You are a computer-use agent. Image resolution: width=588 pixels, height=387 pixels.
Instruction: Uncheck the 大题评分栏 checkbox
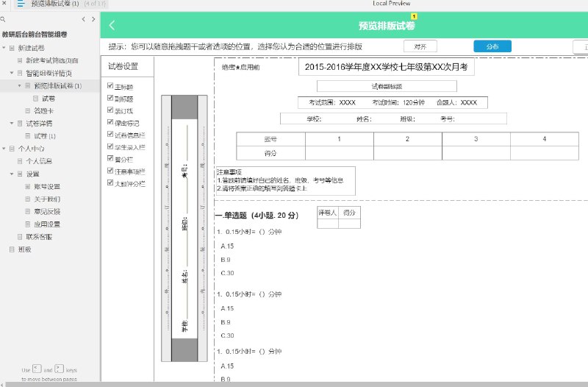click(110, 182)
